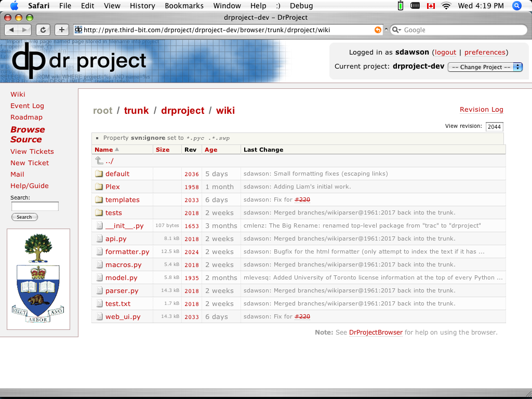
Task: Open the Revision Log link
Action: pos(481,109)
